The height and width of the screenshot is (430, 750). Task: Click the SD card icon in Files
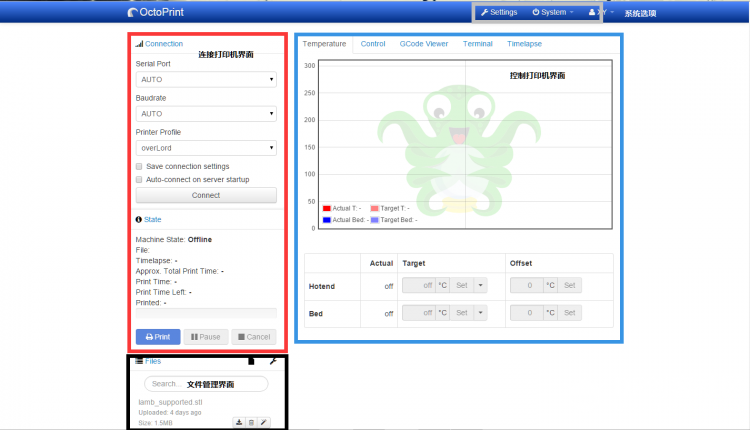[251, 361]
